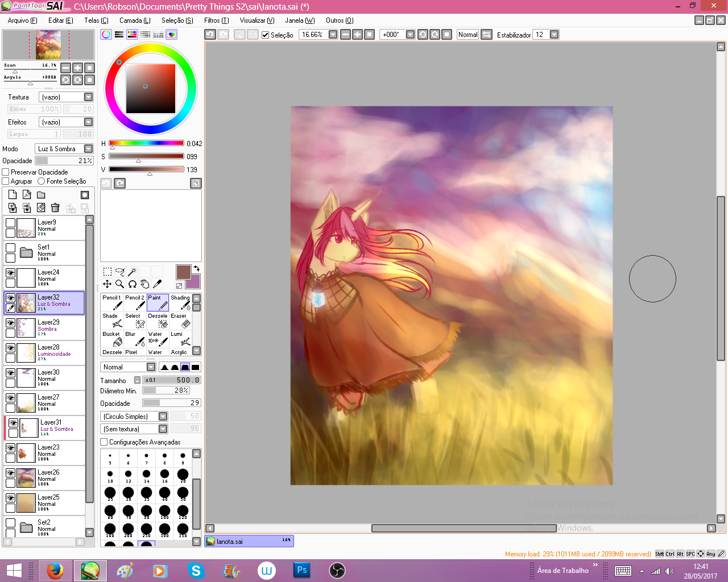This screenshot has width=728, height=582.
Task: Select the Zoom magnifier tool
Action: tap(119, 284)
